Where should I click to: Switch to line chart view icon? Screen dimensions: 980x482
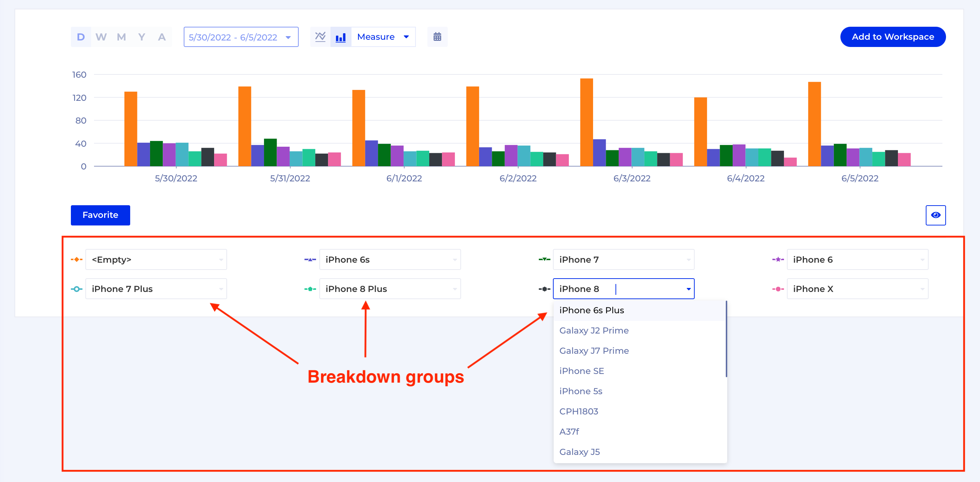320,37
